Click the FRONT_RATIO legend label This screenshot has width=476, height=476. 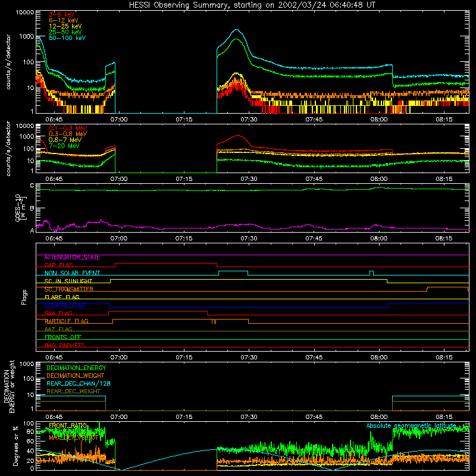pyautogui.click(x=68, y=426)
